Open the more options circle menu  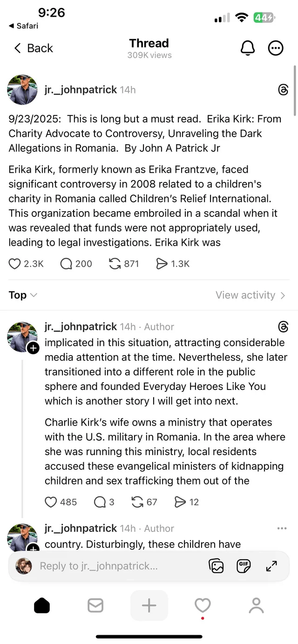tap(276, 48)
